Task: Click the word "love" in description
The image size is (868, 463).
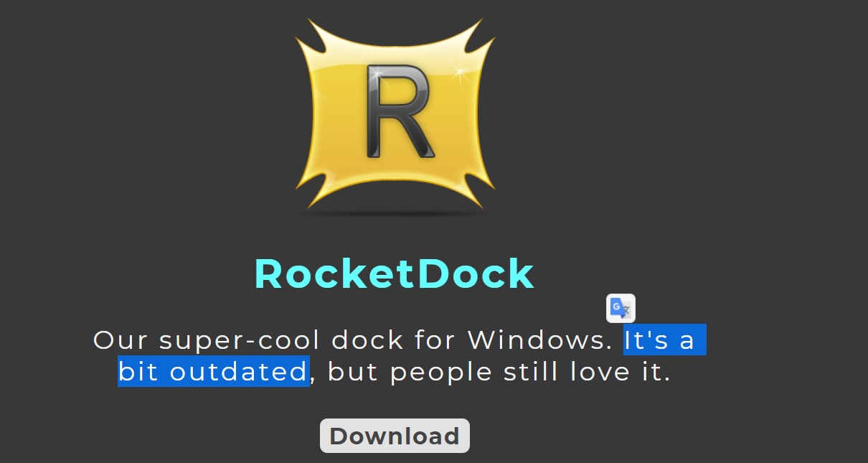Action: [x=600, y=372]
